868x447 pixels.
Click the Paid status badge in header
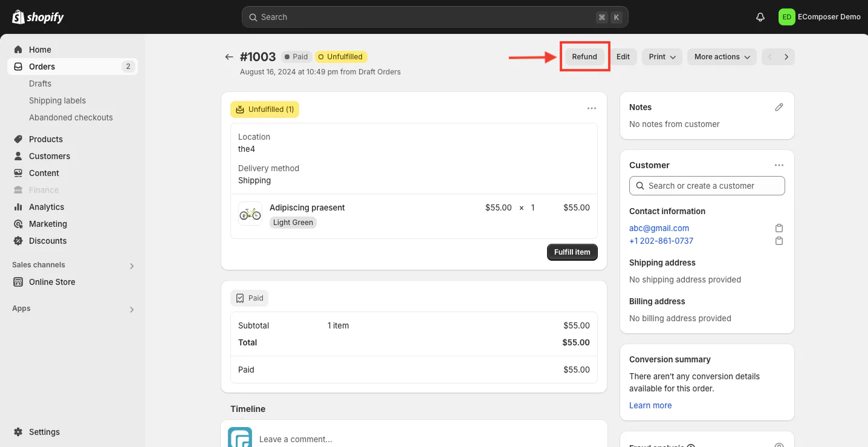click(x=296, y=57)
